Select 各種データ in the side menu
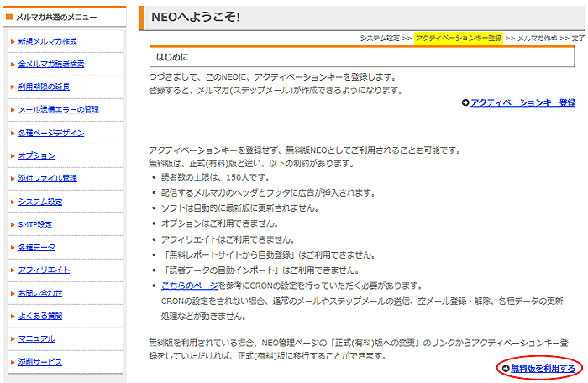This screenshot has height=383, width=588. point(37,247)
